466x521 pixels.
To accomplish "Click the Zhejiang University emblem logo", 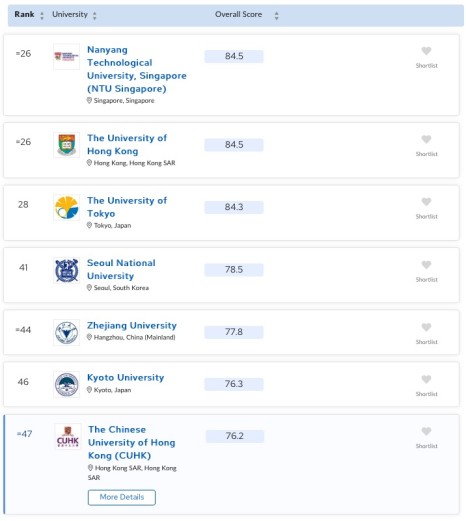I will click(x=67, y=332).
